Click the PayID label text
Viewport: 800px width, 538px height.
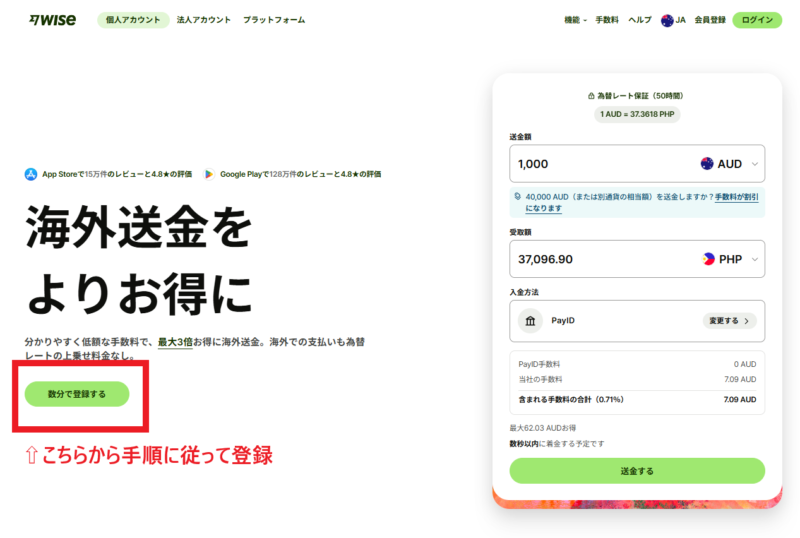coord(563,321)
